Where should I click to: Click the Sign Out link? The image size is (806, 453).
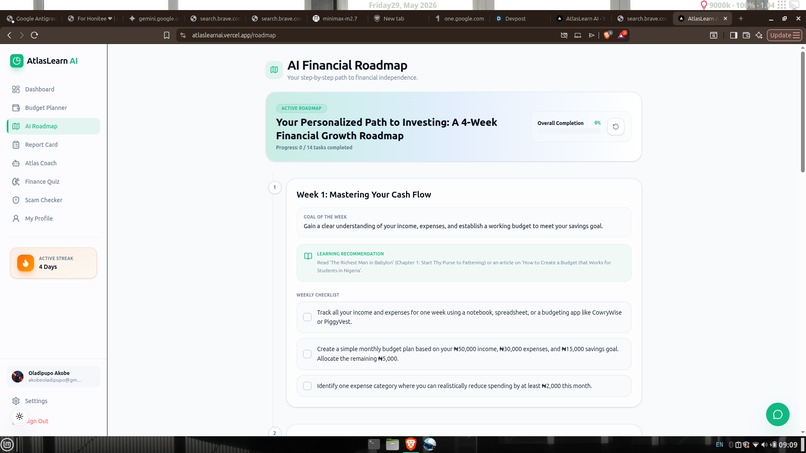(x=38, y=421)
